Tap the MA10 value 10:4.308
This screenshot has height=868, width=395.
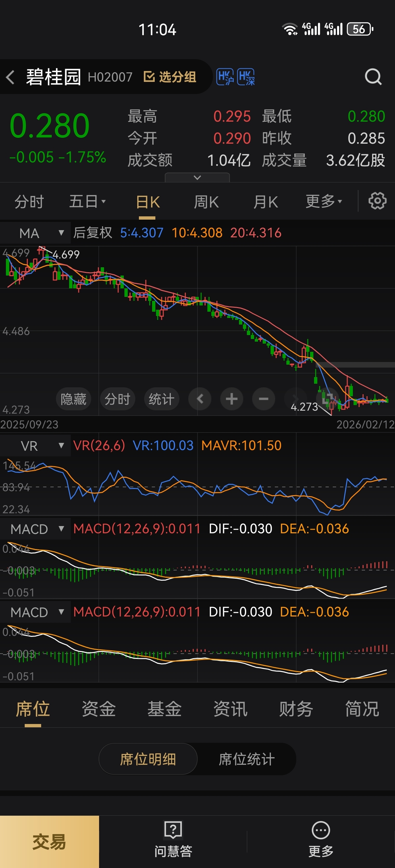point(197,233)
